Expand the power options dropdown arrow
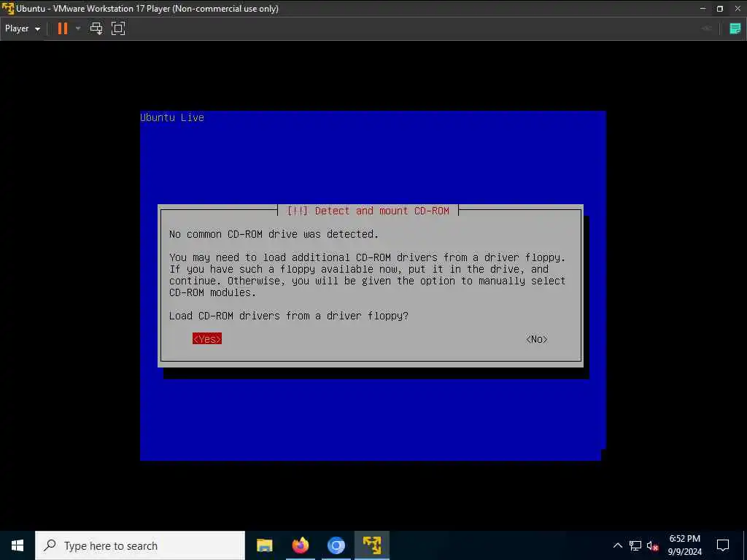The width and height of the screenshot is (747, 560). (78, 28)
